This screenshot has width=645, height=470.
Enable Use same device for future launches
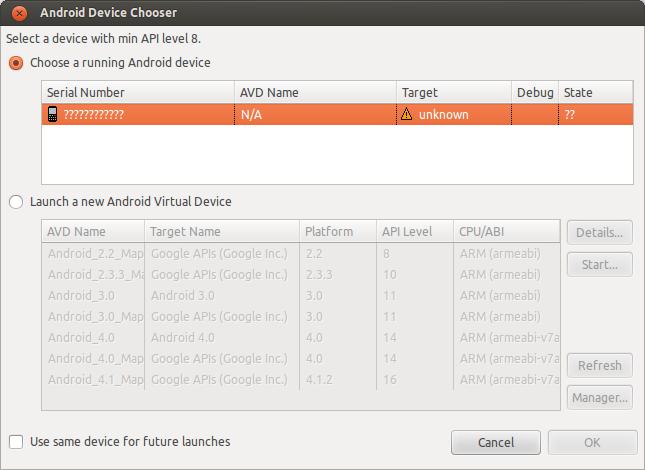click(x=16, y=441)
